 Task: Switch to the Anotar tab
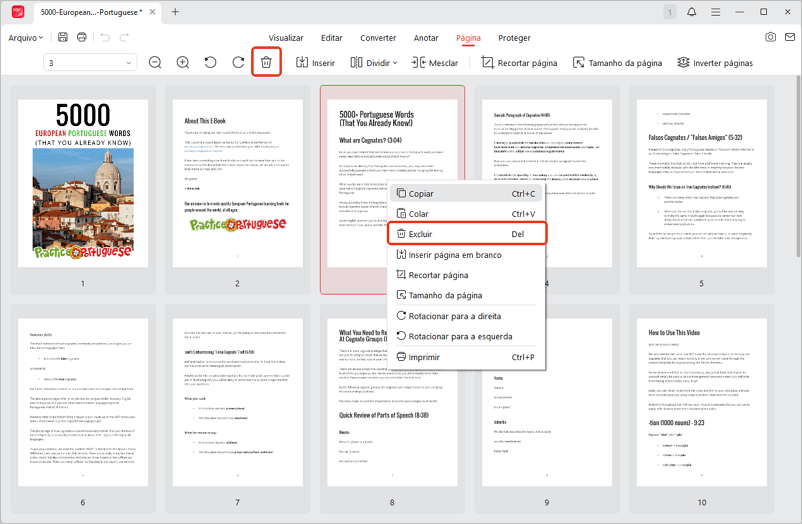pos(426,38)
